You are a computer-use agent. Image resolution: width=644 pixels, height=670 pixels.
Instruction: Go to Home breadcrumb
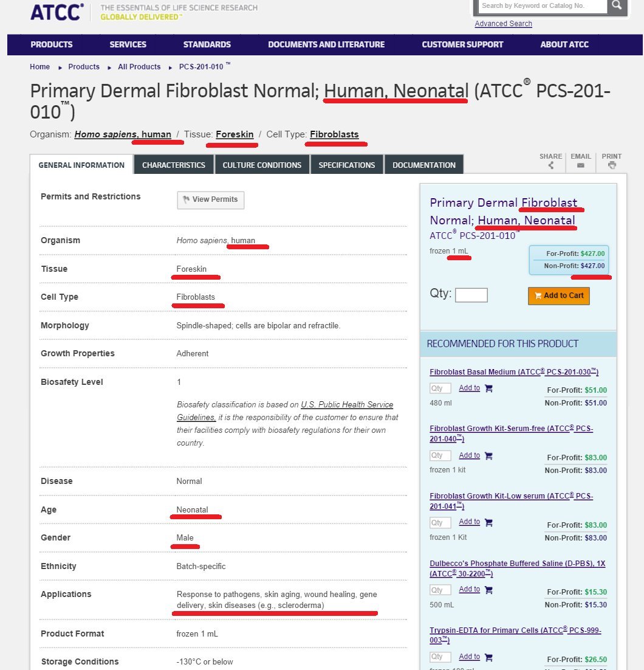(x=39, y=67)
